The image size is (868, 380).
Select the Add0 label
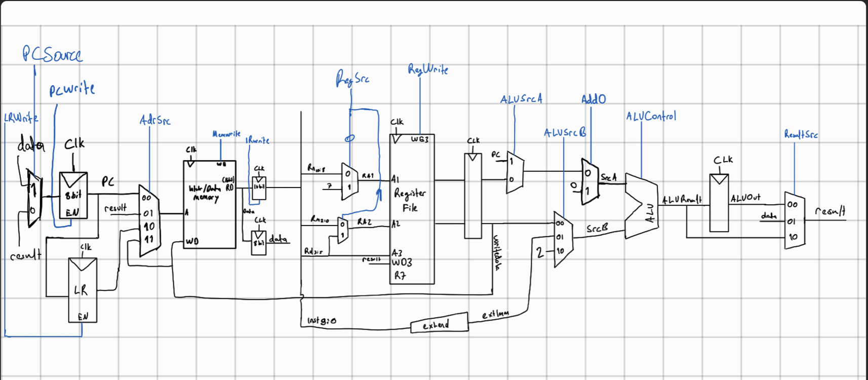[x=594, y=99]
